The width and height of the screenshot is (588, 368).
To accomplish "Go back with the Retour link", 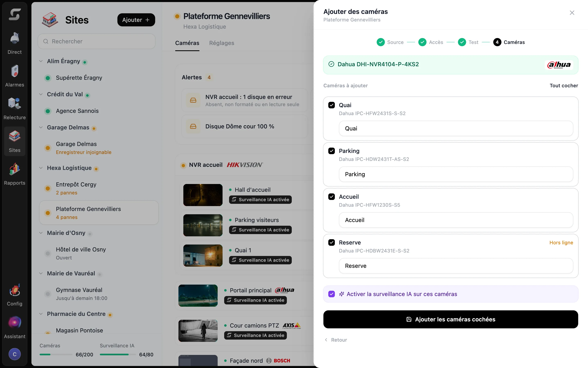I will 336,340.
